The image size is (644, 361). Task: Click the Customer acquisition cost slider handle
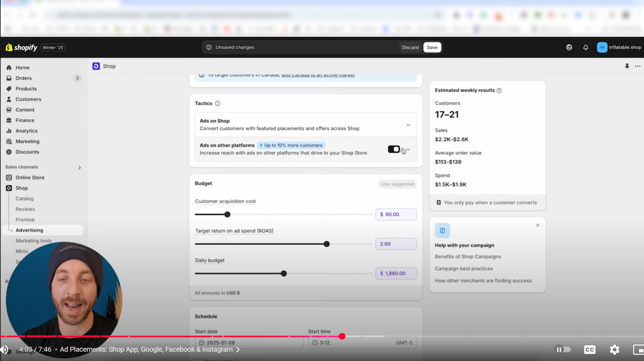227,214
